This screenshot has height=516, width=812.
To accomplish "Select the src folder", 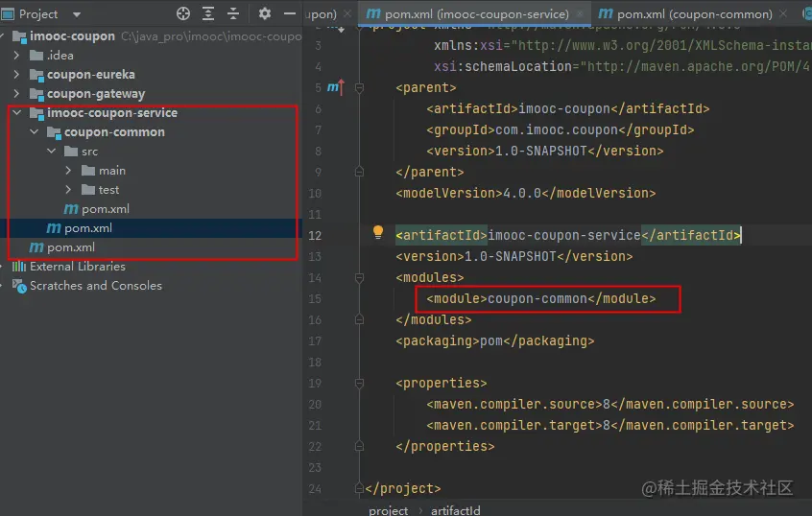I will pos(81,152).
